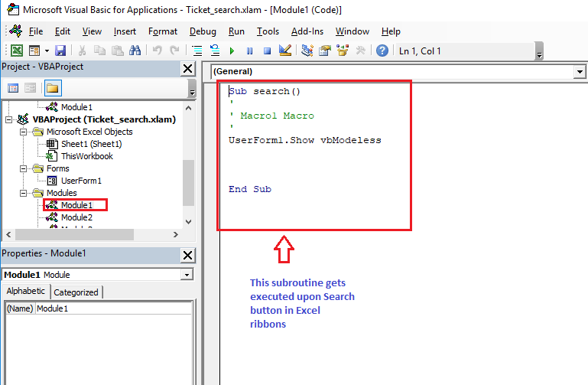Undo last action icon
The image size is (588, 385).
157,51
